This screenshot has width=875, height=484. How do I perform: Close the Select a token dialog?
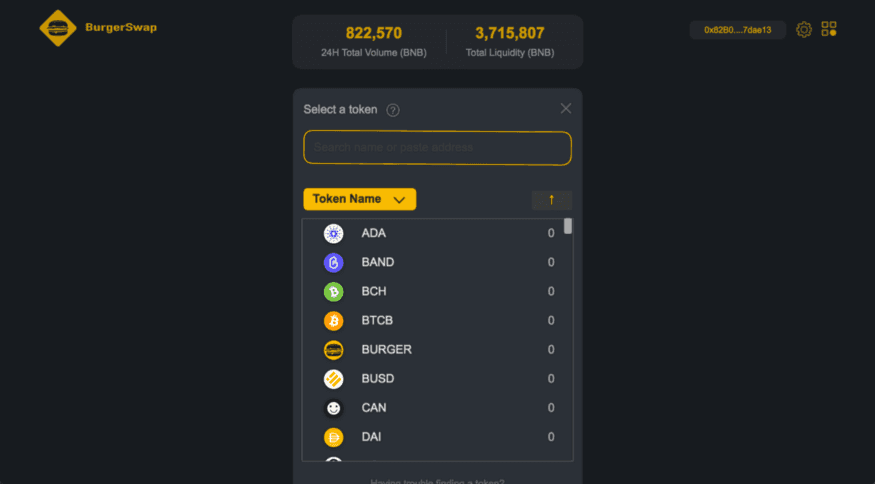tap(566, 108)
